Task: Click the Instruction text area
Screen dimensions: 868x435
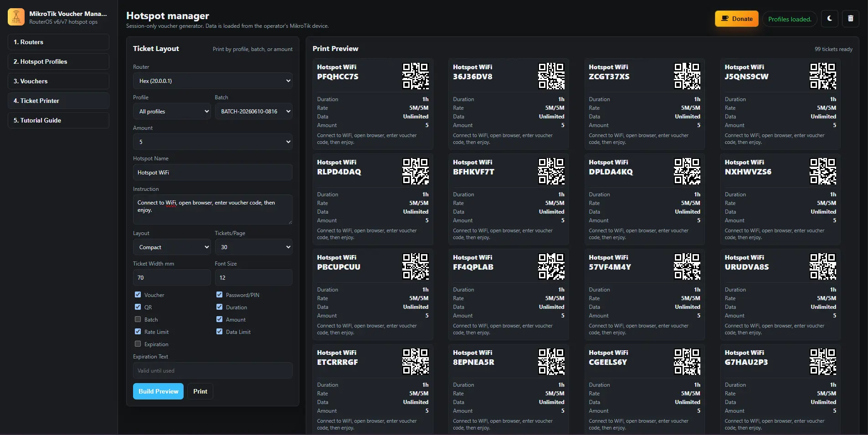Action: (213, 210)
